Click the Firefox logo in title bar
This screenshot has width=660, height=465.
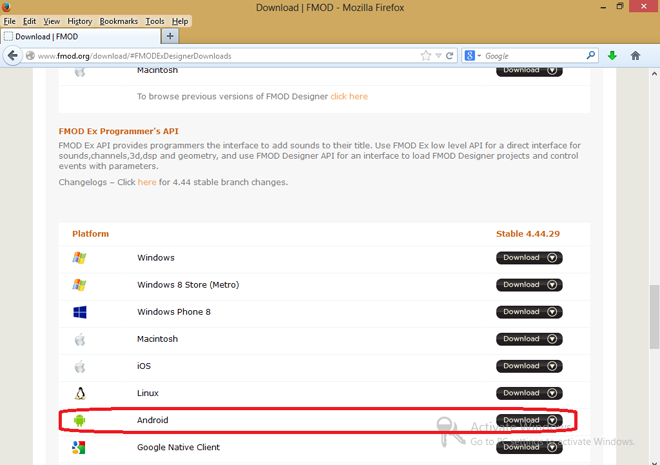(6, 6)
